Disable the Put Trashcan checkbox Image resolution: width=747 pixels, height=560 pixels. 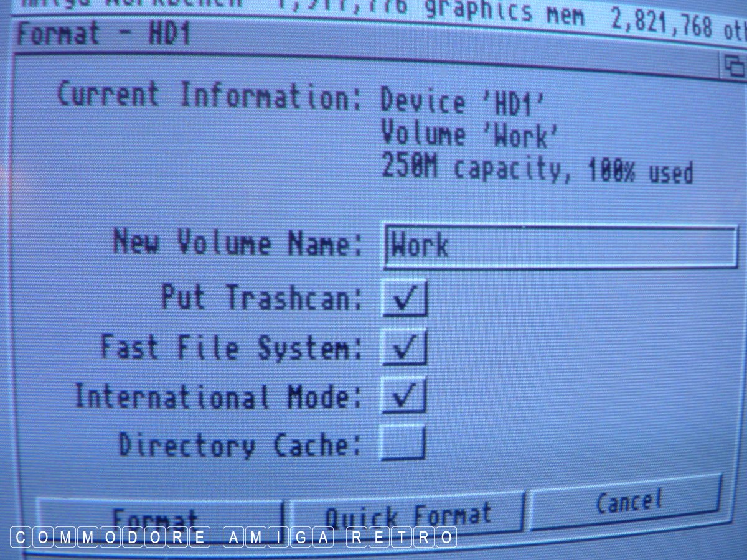(404, 299)
